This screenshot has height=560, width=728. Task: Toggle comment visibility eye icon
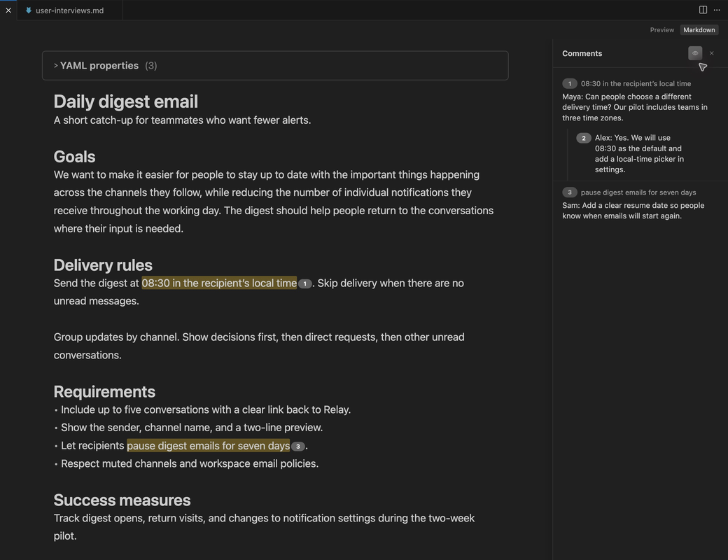pyautogui.click(x=695, y=53)
